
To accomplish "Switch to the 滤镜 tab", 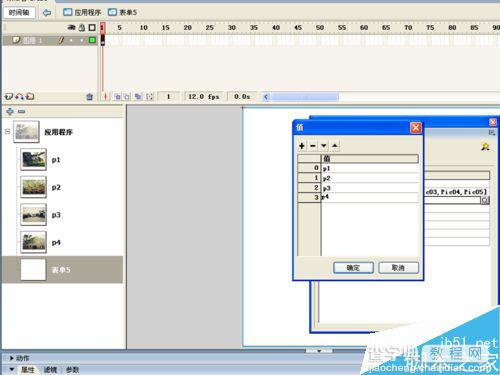I will (x=50, y=370).
